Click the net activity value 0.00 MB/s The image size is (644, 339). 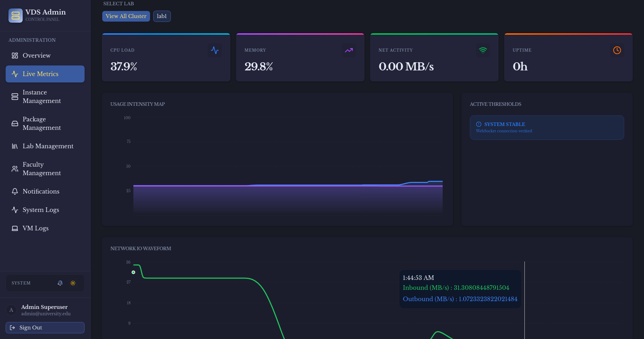pyautogui.click(x=406, y=67)
